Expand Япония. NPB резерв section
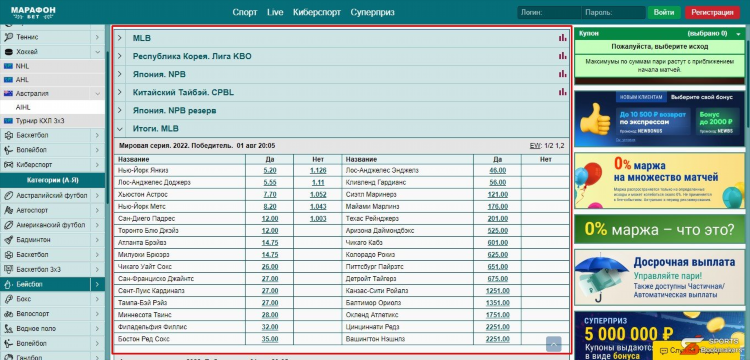750x360 pixels. point(120,110)
